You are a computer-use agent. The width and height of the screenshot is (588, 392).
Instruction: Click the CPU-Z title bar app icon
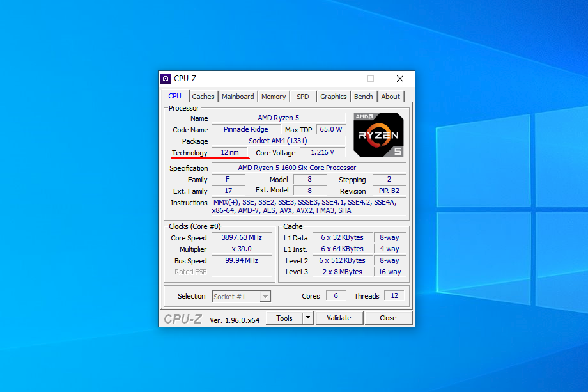(166, 79)
